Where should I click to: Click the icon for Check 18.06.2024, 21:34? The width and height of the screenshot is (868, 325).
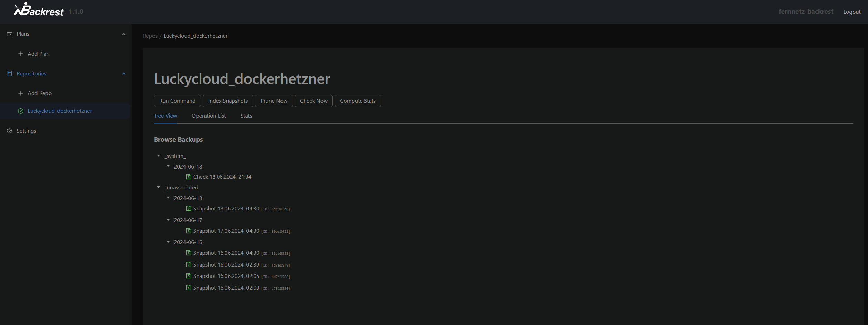[x=189, y=177]
